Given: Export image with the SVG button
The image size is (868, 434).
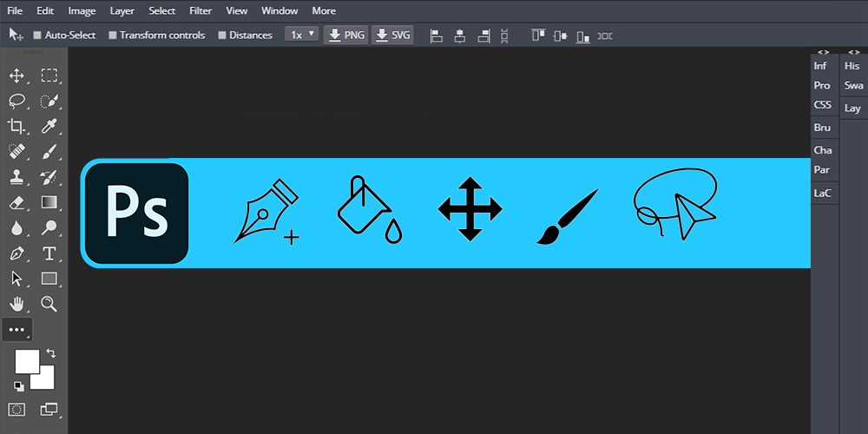Looking at the screenshot, I should point(392,35).
